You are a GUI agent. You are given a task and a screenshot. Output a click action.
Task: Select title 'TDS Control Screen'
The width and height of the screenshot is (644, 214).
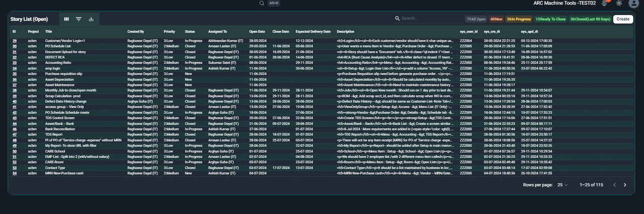coord(60,118)
